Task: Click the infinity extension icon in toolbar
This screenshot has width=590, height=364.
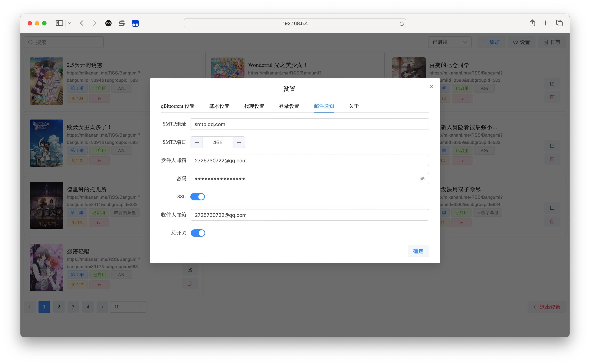Action: click(x=108, y=23)
